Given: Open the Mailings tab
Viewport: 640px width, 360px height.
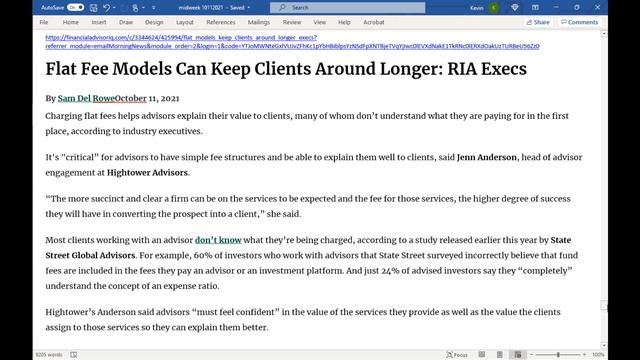Looking at the screenshot, I should 259,22.
